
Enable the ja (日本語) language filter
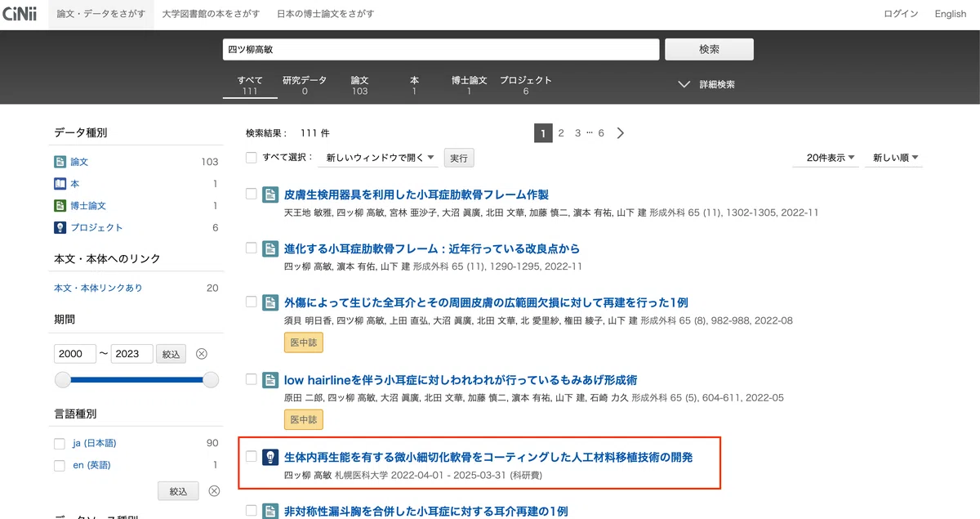(60, 444)
